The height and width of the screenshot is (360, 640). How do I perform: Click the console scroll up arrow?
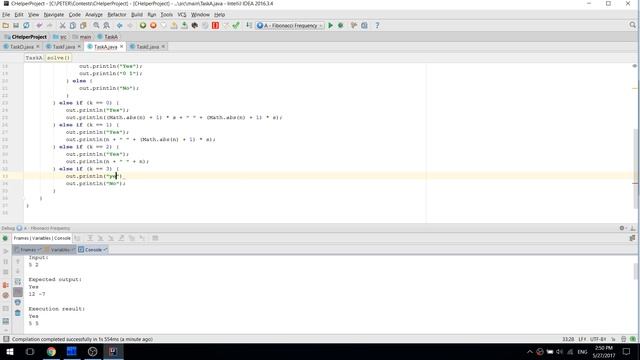pyautogui.click(x=18, y=261)
